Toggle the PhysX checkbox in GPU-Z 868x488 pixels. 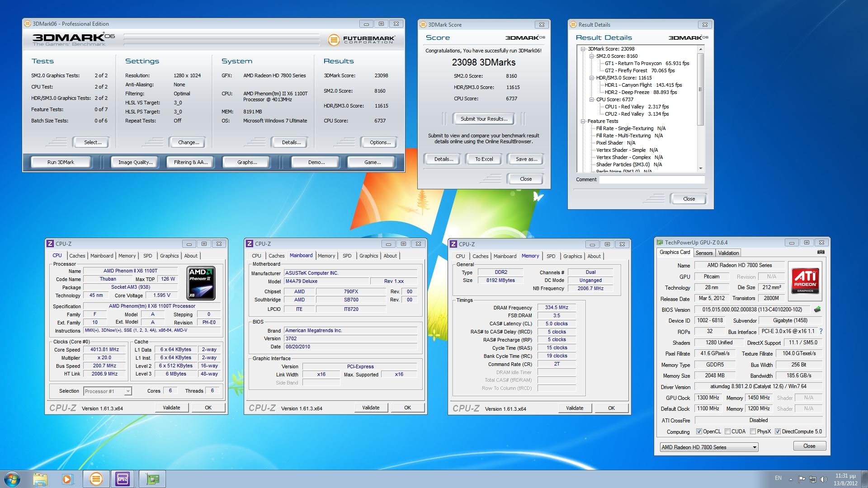[x=753, y=432]
